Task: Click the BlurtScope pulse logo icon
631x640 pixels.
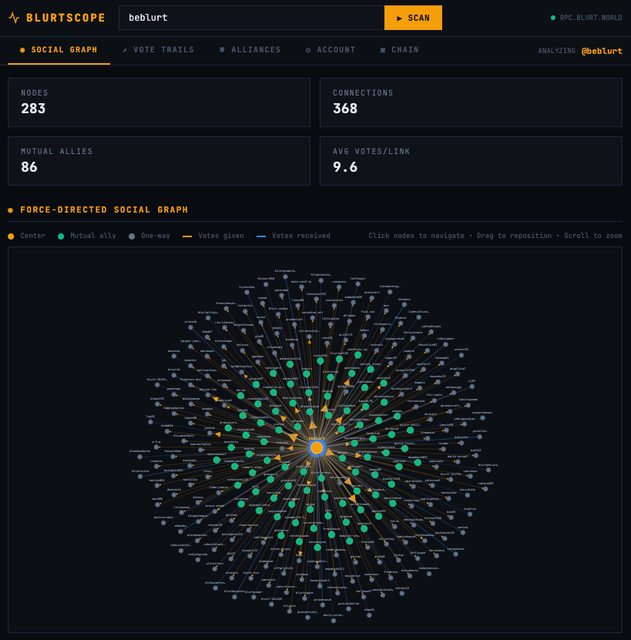Action: tap(14, 18)
